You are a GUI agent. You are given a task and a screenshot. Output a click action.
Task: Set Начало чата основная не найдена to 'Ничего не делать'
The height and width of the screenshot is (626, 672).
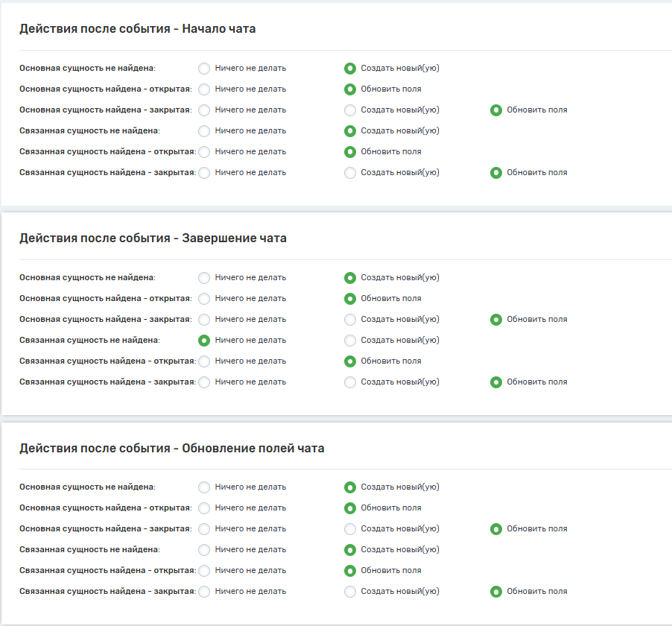[204, 69]
